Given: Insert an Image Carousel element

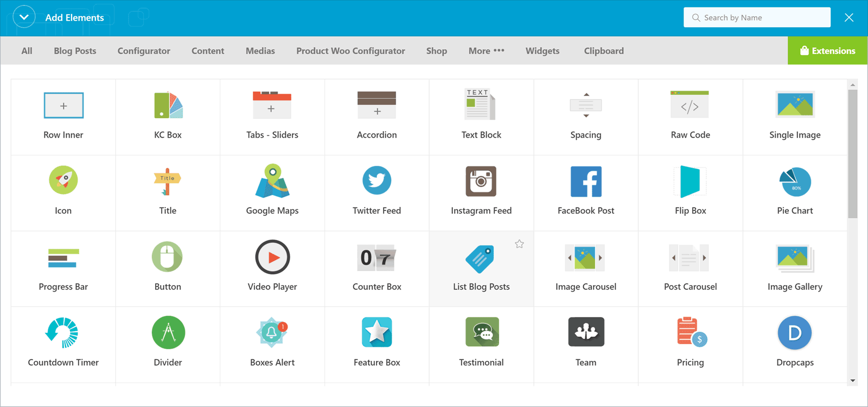Looking at the screenshot, I should coord(586,269).
